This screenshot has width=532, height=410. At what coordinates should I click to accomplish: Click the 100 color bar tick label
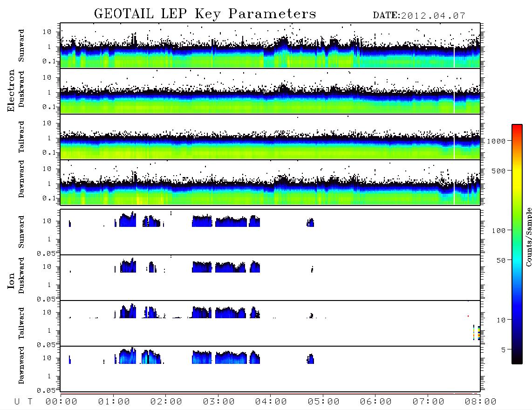[x=499, y=231]
